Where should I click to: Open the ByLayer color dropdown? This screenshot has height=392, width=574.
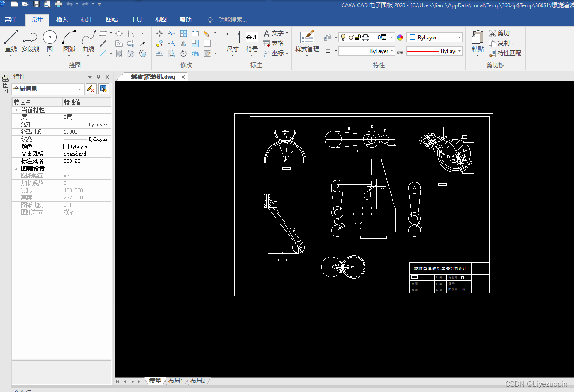(x=460, y=38)
